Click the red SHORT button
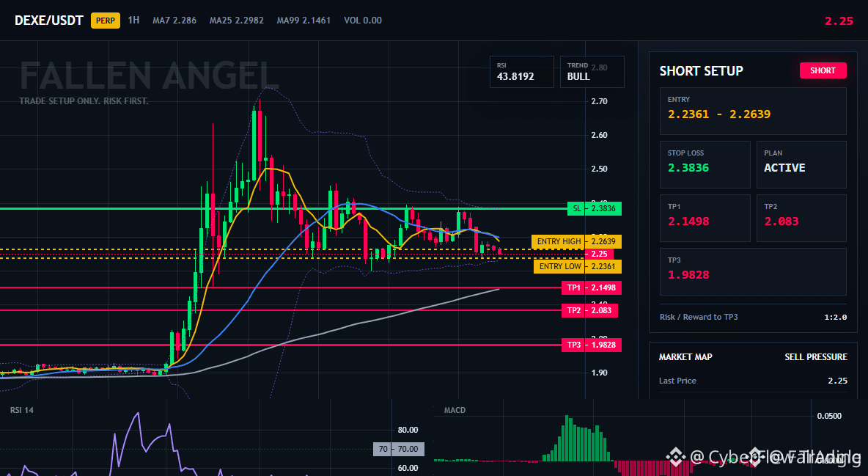This screenshot has height=476, width=868. point(823,70)
